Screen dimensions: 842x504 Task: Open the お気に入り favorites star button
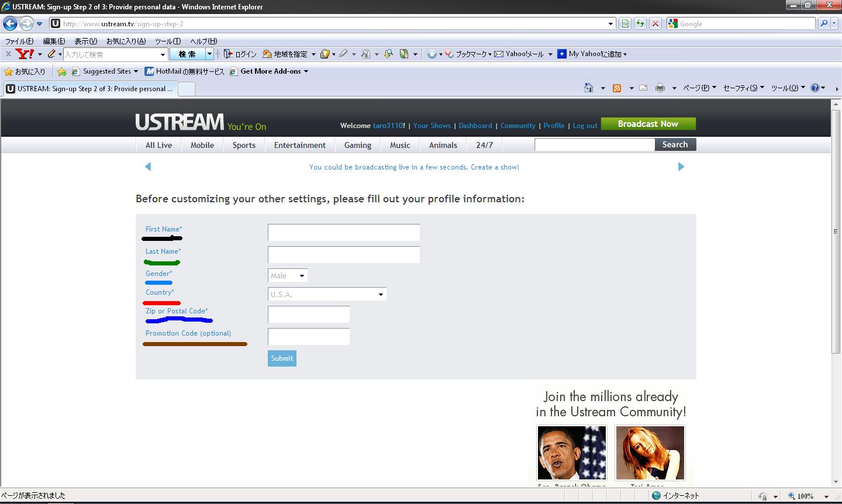click(25, 71)
